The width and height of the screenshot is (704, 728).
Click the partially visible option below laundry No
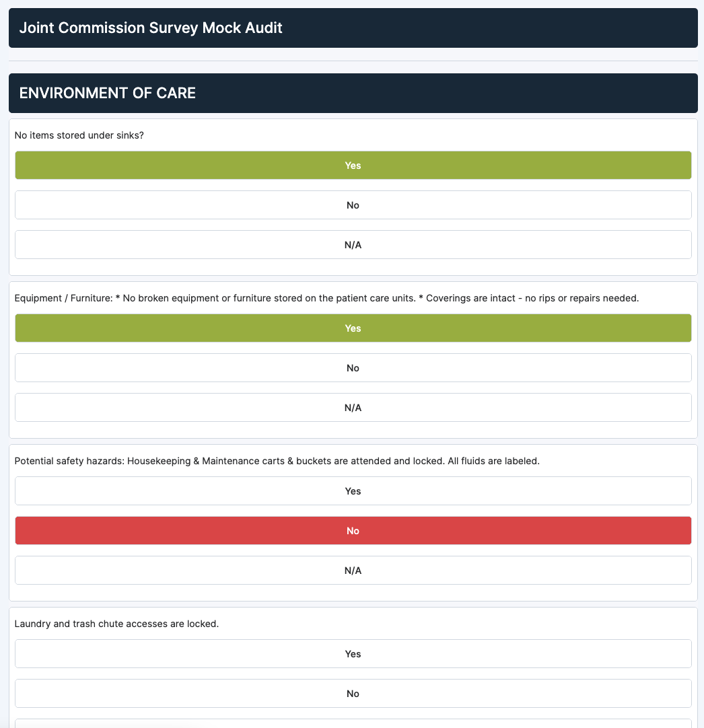point(353,723)
